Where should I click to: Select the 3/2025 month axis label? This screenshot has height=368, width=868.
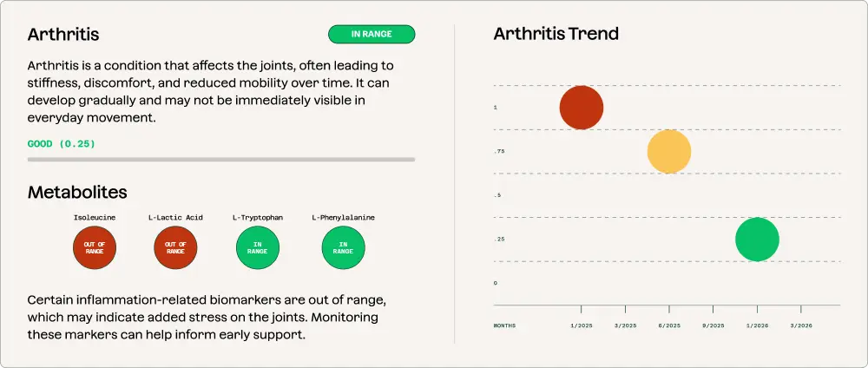tap(625, 325)
